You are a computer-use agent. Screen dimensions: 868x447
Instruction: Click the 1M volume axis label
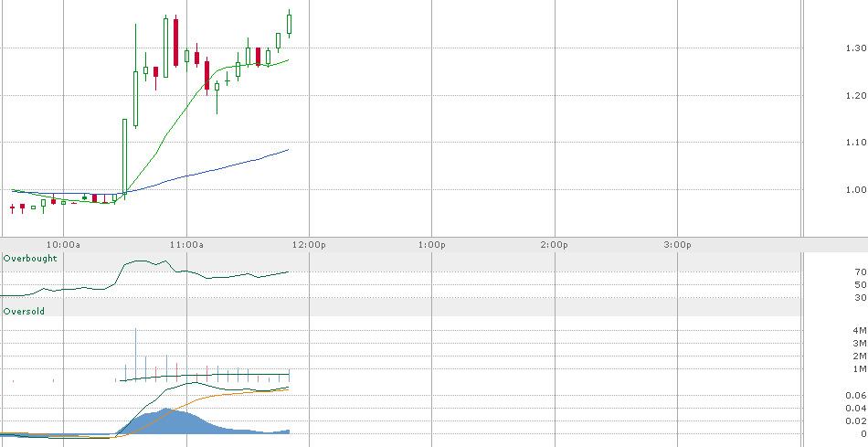tap(860, 369)
